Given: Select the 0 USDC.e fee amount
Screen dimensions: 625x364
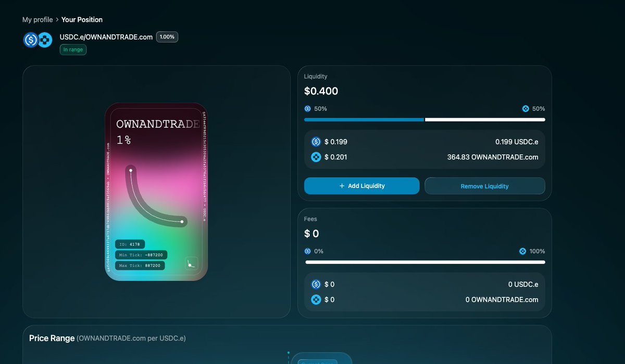Looking at the screenshot, I should [x=523, y=284].
